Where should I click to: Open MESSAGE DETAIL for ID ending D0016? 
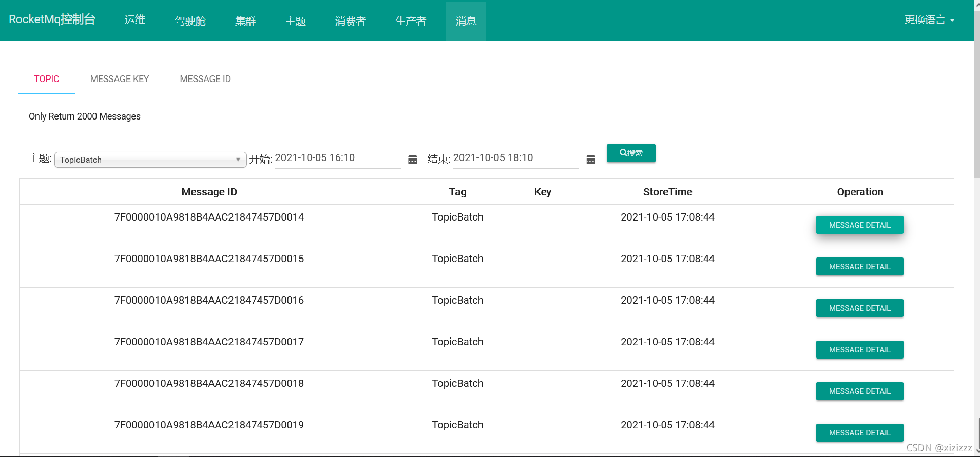[860, 308]
